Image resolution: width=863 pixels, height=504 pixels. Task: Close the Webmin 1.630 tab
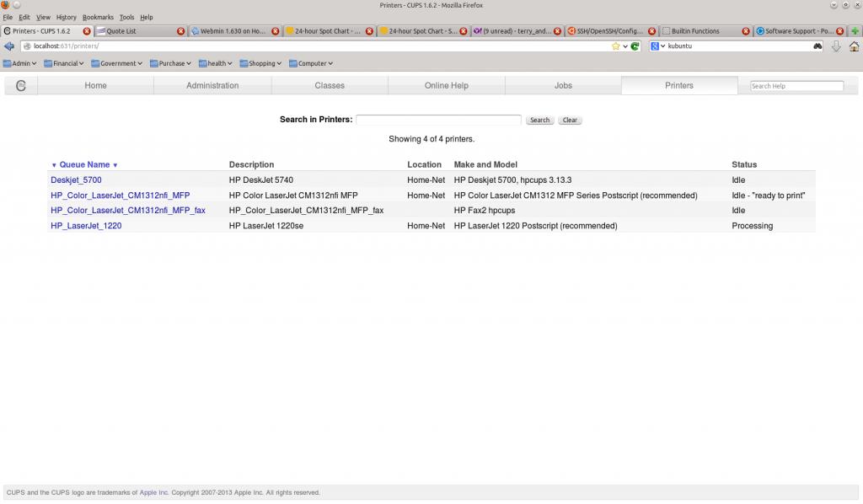tap(276, 31)
